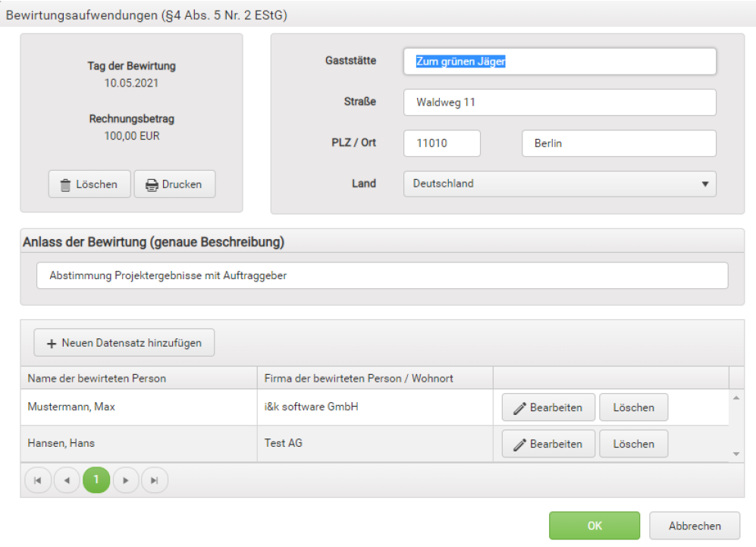Confirm dialog with green OK button
This screenshot has height=547, width=756.
click(x=594, y=526)
